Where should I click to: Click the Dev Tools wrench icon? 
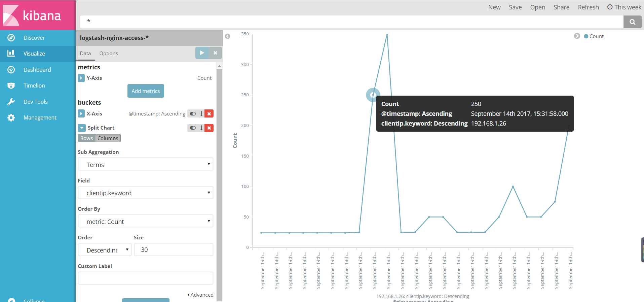(11, 102)
